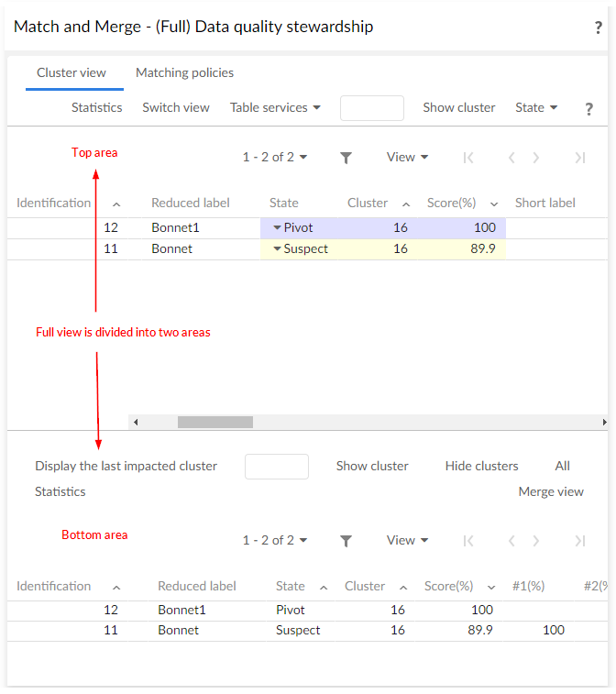This screenshot has width=616, height=694.
Task: Expand the Table services dropdown
Action: click(275, 107)
